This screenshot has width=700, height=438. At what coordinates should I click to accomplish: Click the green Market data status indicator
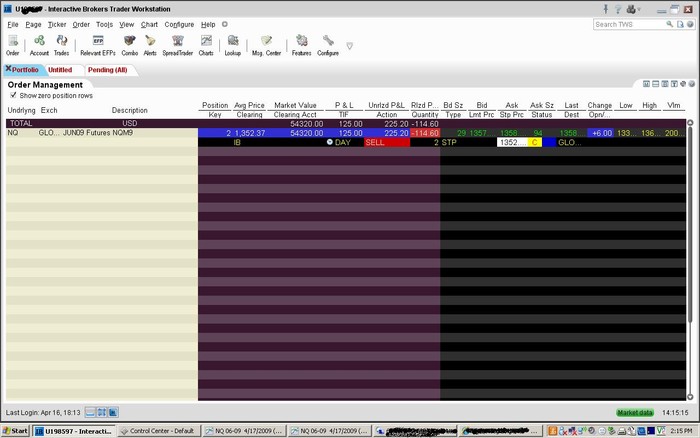tap(635, 412)
